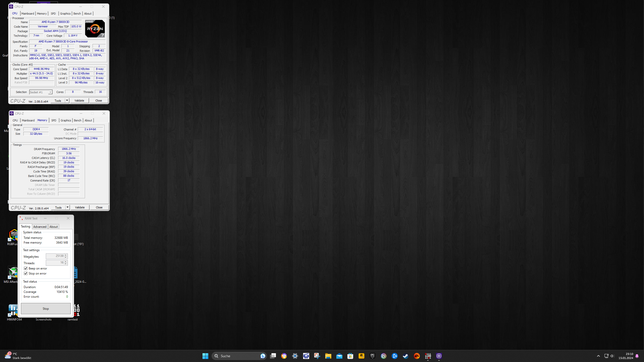
Task: Increase the Megabytes stepper value
Action: (x=66, y=255)
